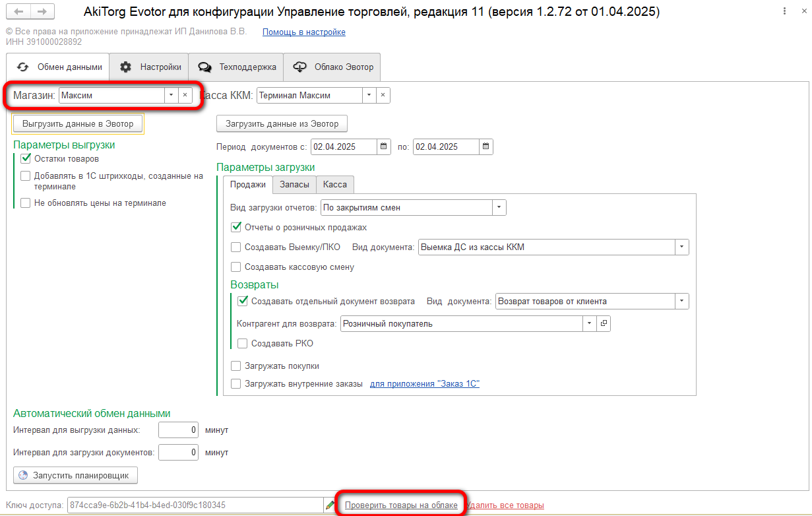Image resolution: width=812 pixels, height=516 pixels.
Task: Switch to the Облако Эвотор tab
Action: (x=332, y=67)
